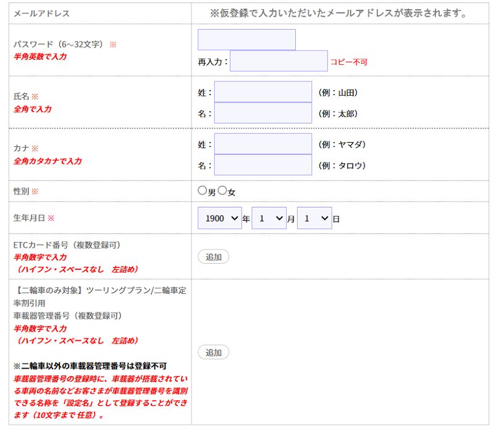This screenshot has height=431, width=504.
Task: Click the 車載器管理番号(複数登録可) label
Action: [67, 316]
